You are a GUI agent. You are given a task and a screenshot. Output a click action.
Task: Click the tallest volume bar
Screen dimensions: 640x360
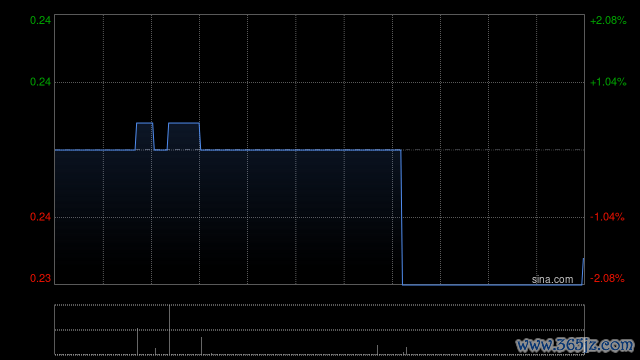[169, 330]
